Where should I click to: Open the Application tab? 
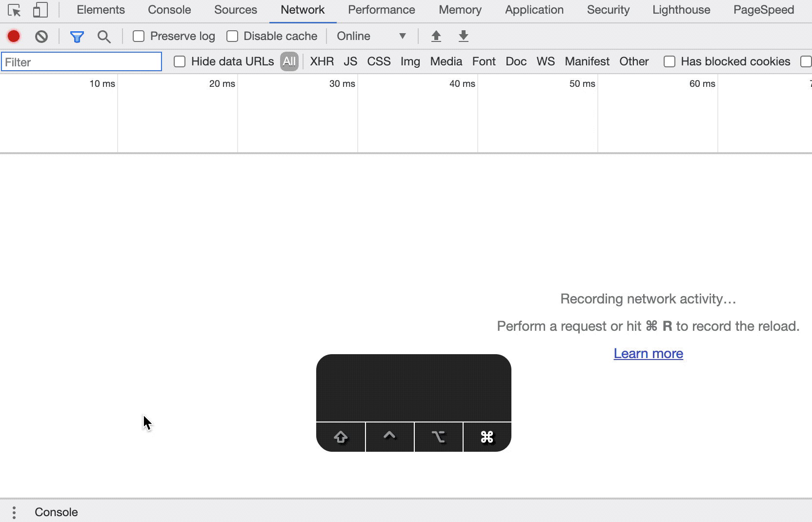(x=534, y=10)
